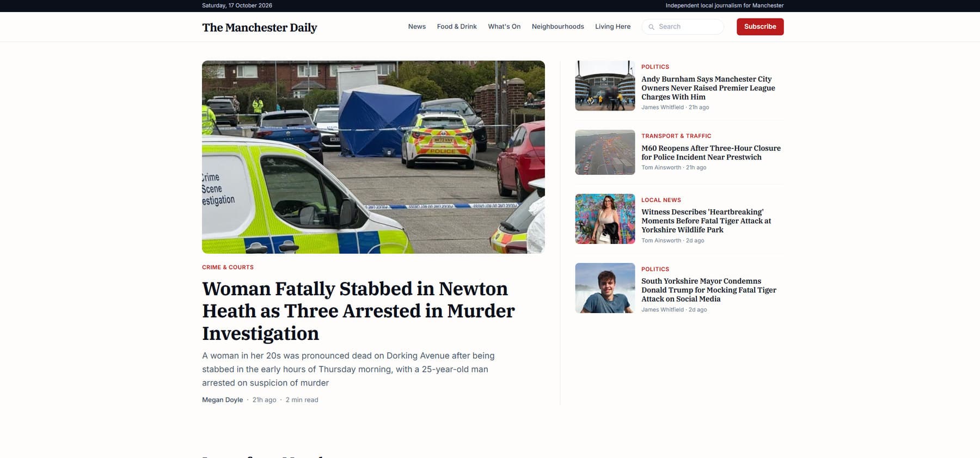Open the Living Here section
This screenshot has height=458, width=980.
[612, 27]
